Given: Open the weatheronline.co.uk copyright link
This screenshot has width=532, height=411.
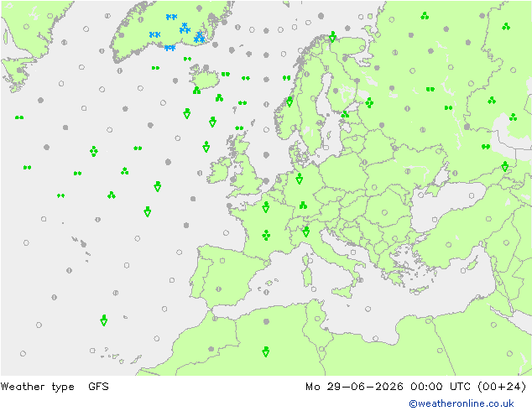Looking at the screenshot, I should [462, 403].
